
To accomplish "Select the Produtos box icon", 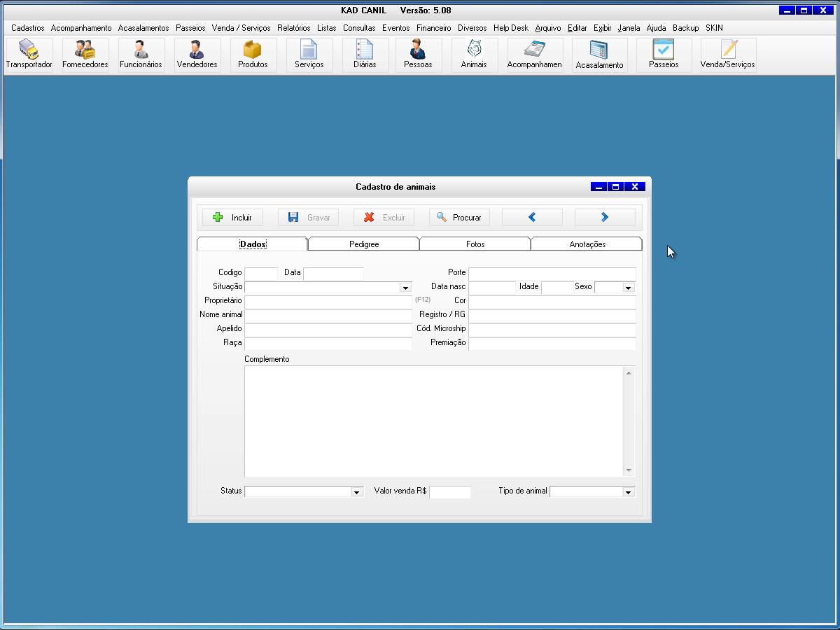I will [253, 55].
